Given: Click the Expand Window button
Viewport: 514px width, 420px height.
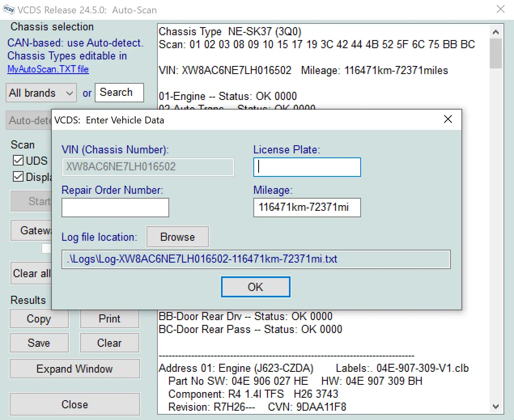Looking at the screenshot, I should coord(75,369).
